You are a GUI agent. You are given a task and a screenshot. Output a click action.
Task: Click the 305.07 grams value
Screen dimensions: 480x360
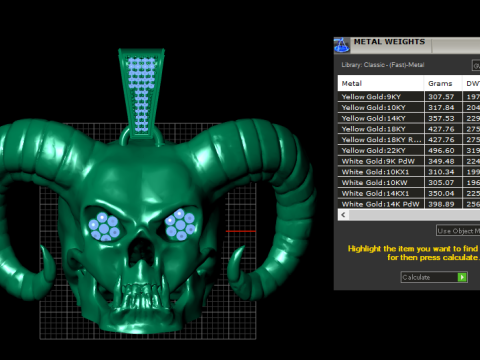pos(441,183)
